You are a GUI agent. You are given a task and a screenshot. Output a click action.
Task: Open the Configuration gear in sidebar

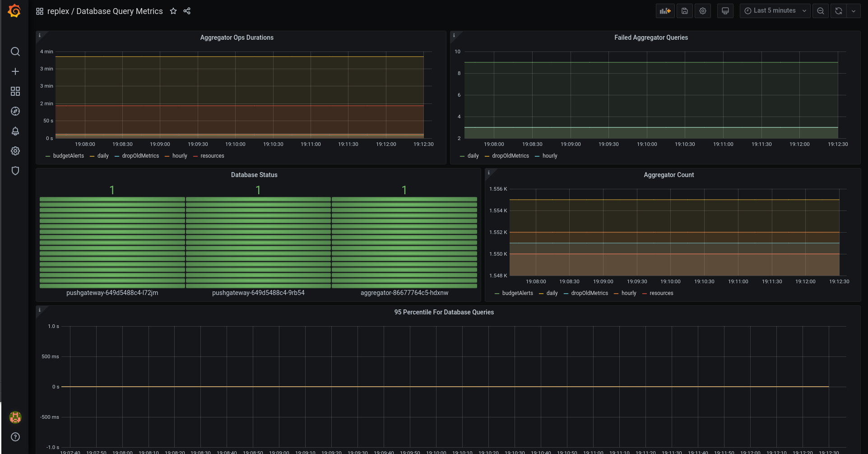15,151
